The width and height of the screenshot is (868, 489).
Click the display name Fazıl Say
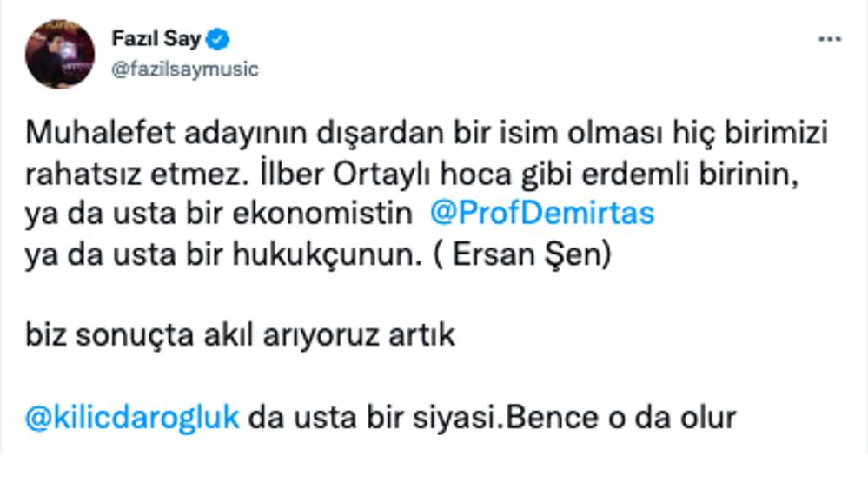tap(156, 39)
